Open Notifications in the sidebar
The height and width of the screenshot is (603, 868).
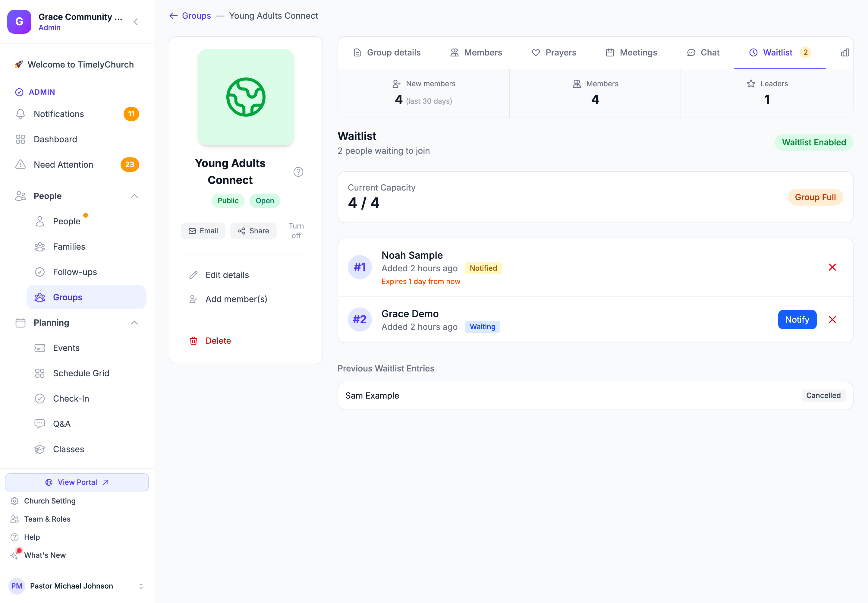77,114
